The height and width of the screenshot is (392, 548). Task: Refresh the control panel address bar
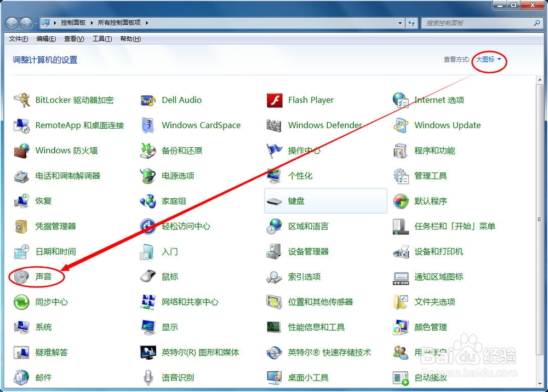point(412,23)
